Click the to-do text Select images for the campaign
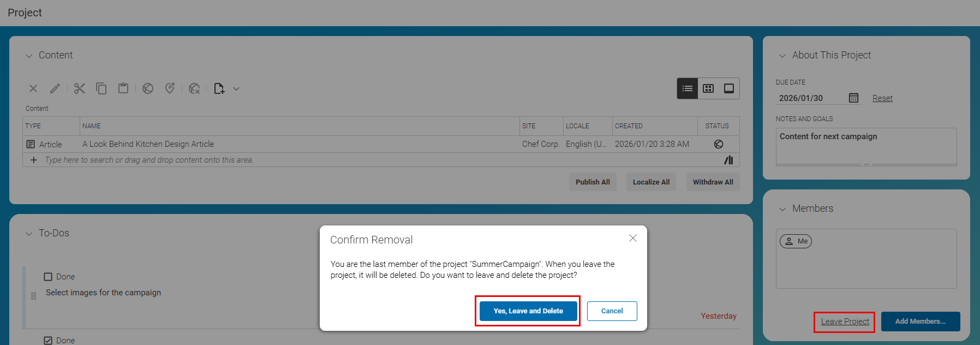980x345 pixels. 104,293
